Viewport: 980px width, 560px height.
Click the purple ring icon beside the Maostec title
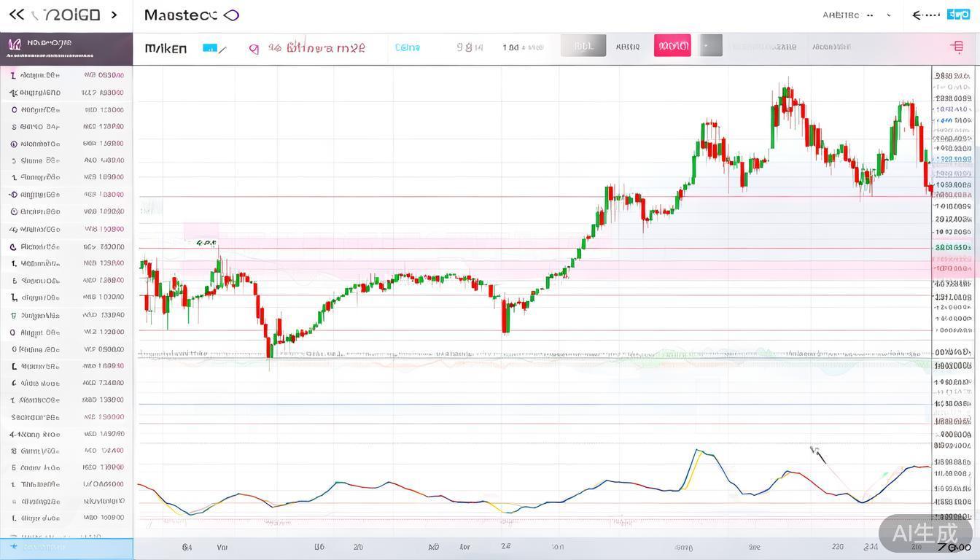231,15
